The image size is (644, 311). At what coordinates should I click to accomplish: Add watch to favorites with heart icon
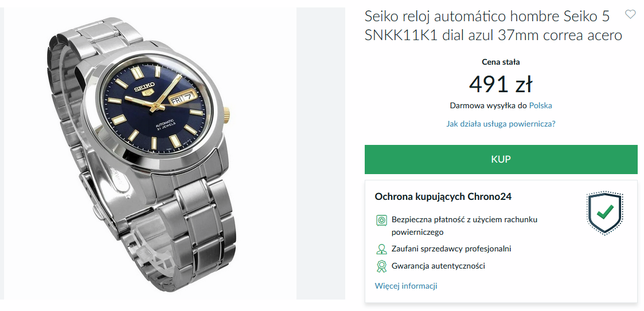[x=630, y=15]
